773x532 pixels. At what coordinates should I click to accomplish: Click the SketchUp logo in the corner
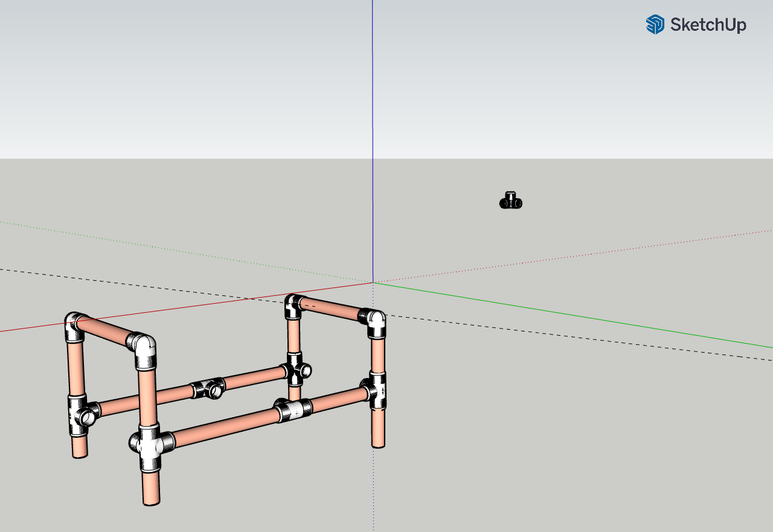pyautogui.click(x=696, y=25)
